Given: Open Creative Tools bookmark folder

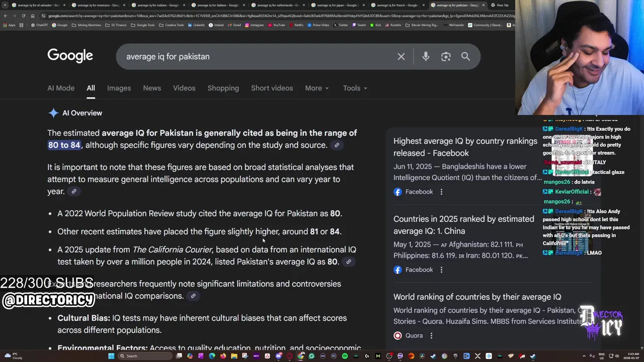Looking at the screenshot, I should point(172,25).
